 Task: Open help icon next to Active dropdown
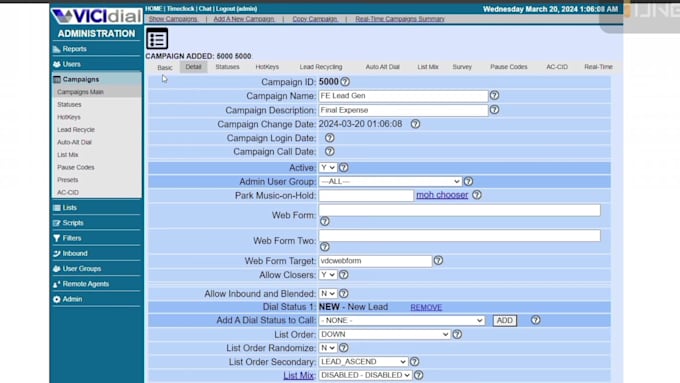[x=343, y=167]
